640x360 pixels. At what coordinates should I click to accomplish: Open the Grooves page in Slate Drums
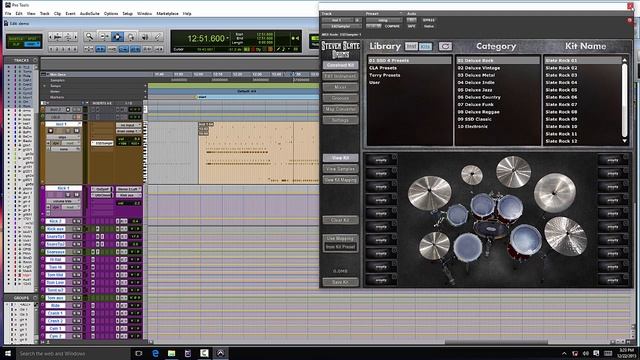[x=340, y=98]
